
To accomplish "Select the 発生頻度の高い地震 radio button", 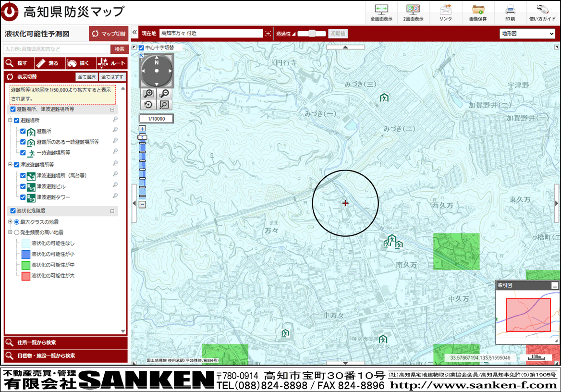I will (17, 233).
